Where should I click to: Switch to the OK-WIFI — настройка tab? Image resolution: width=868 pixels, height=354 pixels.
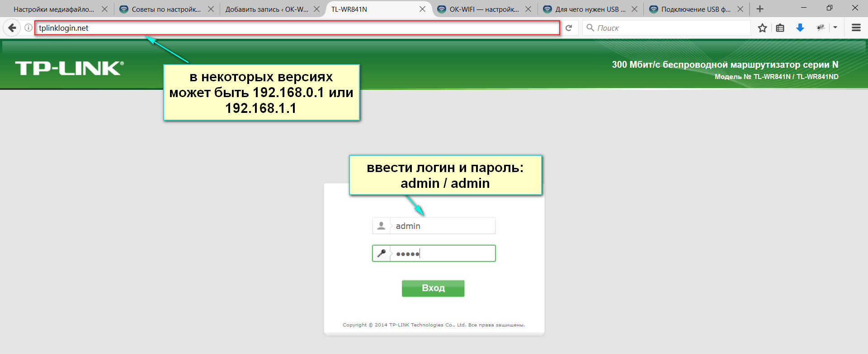(x=484, y=9)
